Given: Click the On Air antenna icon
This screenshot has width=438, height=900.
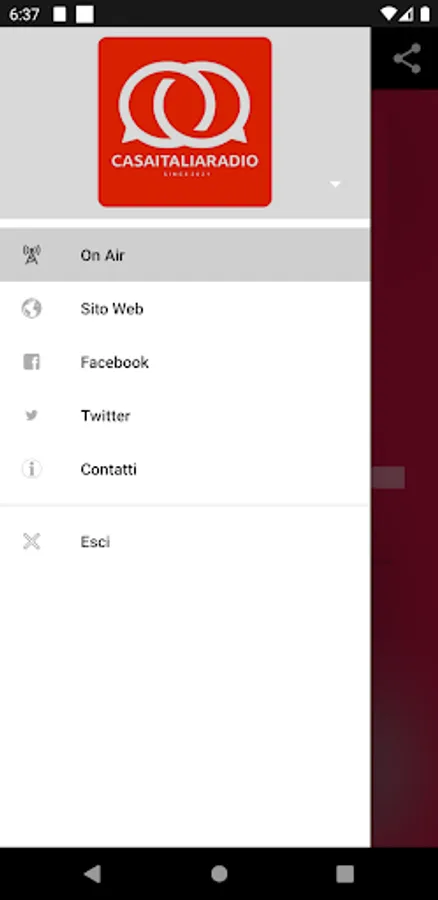Looking at the screenshot, I should [32, 255].
